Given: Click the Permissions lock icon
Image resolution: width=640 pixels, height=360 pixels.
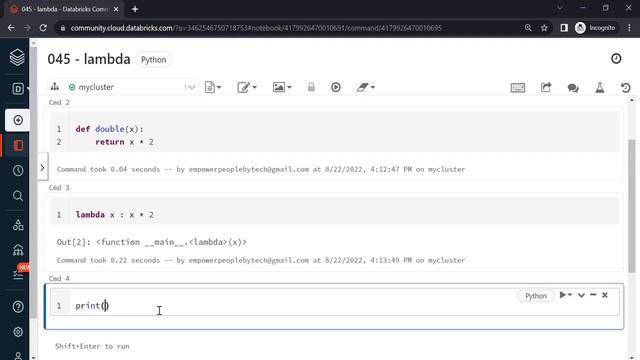Looking at the screenshot, I should tap(311, 87).
